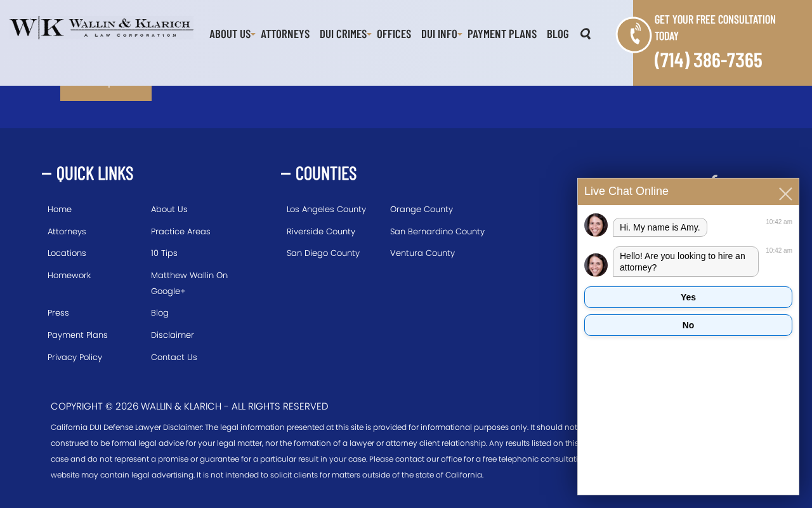
Task: Open the San Bernardino County link
Action: click(437, 232)
